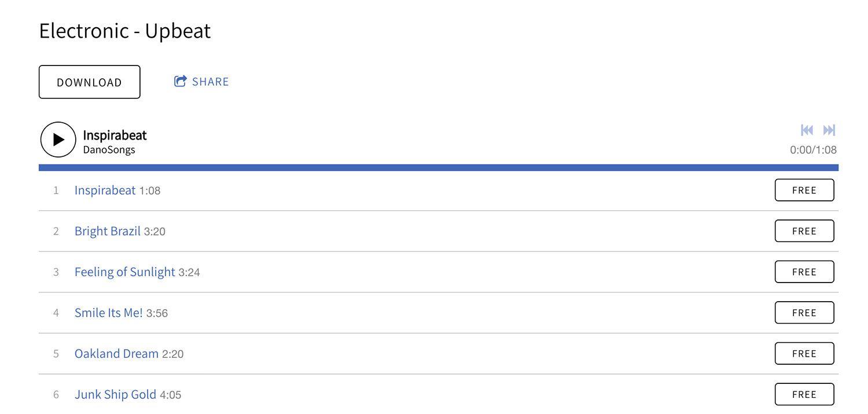The width and height of the screenshot is (868, 414).
Task: Click FREE button for Inspirabeat
Action: 804,190
